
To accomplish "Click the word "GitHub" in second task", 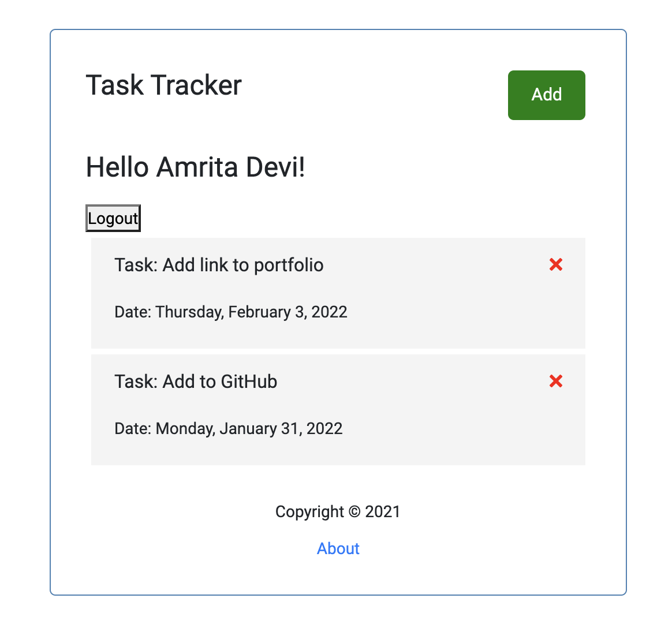I will 249,382.
